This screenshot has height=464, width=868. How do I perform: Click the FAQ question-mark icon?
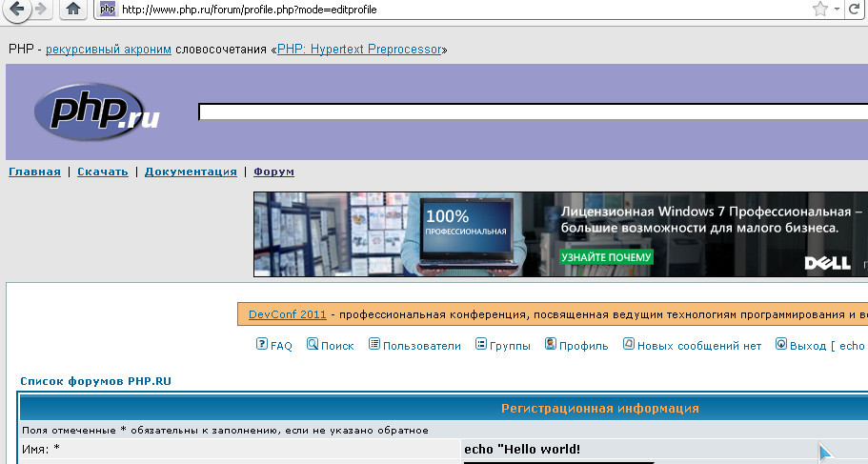(261, 344)
